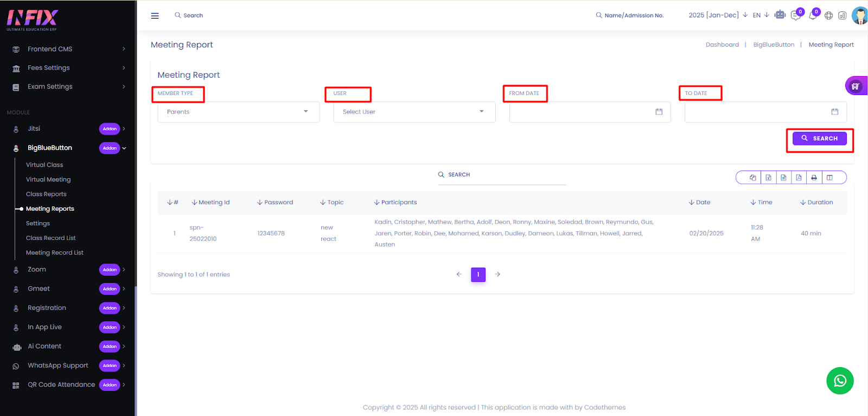
Task: Go to Dashboard breadcrumb link
Action: point(722,45)
